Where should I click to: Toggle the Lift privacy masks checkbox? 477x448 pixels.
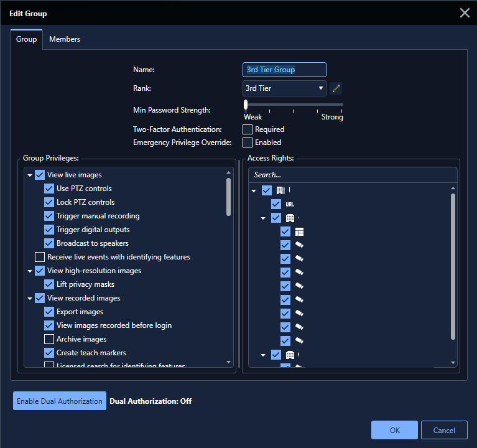tap(49, 284)
